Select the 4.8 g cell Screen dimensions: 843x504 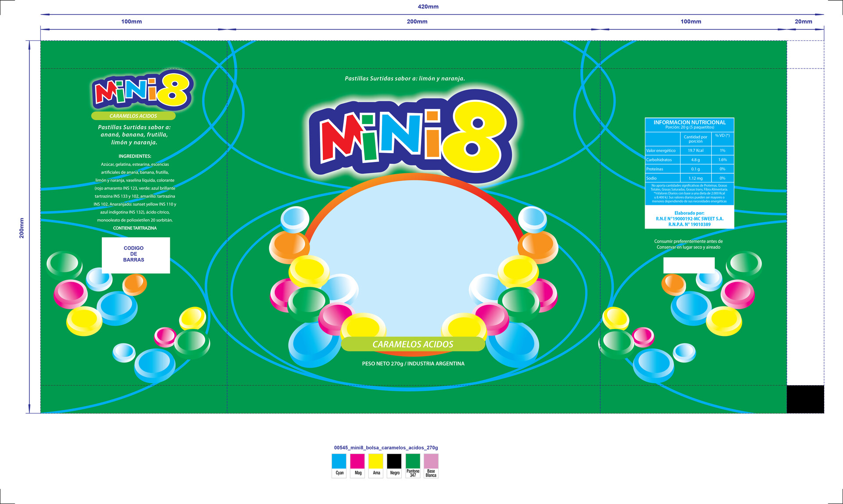coord(695,160)
